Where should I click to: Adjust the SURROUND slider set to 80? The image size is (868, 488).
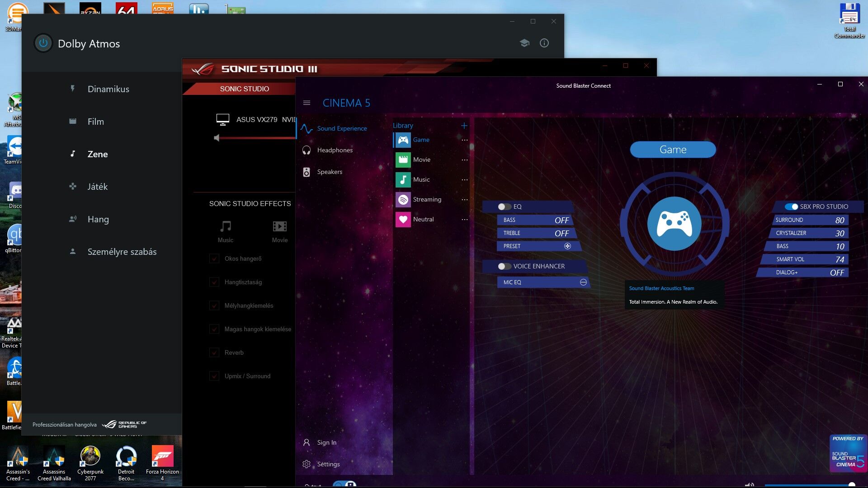(810, 220)
